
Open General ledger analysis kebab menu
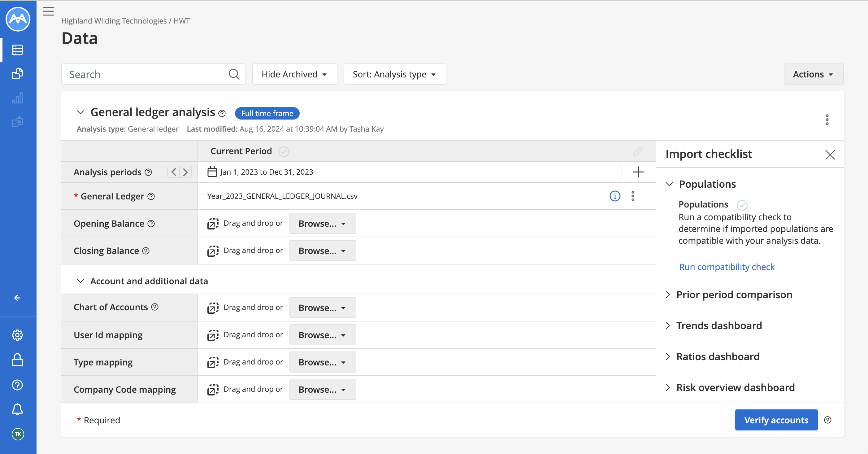(x=827, y=120)
